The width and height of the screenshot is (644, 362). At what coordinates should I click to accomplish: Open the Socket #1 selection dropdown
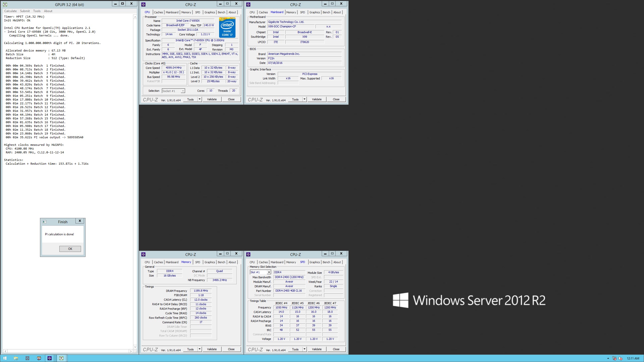(183, 91)
